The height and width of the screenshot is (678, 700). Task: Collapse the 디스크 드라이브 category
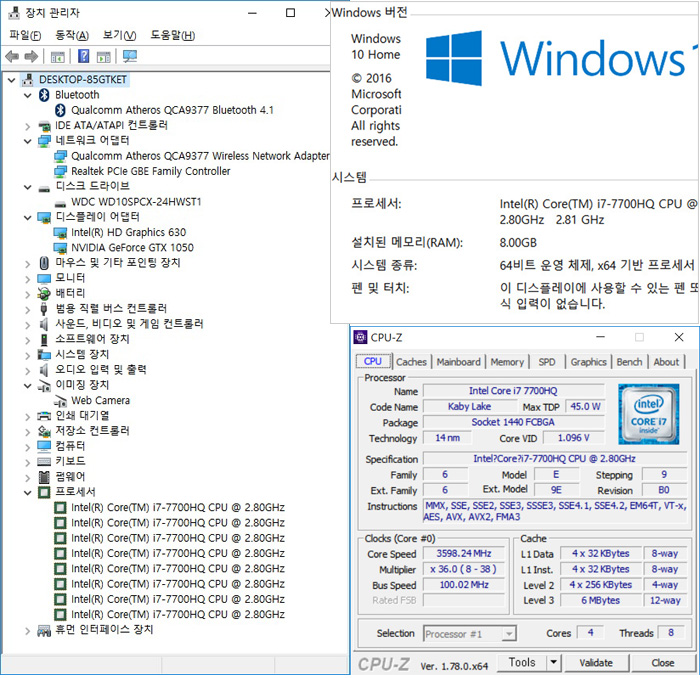click(28, 187)
